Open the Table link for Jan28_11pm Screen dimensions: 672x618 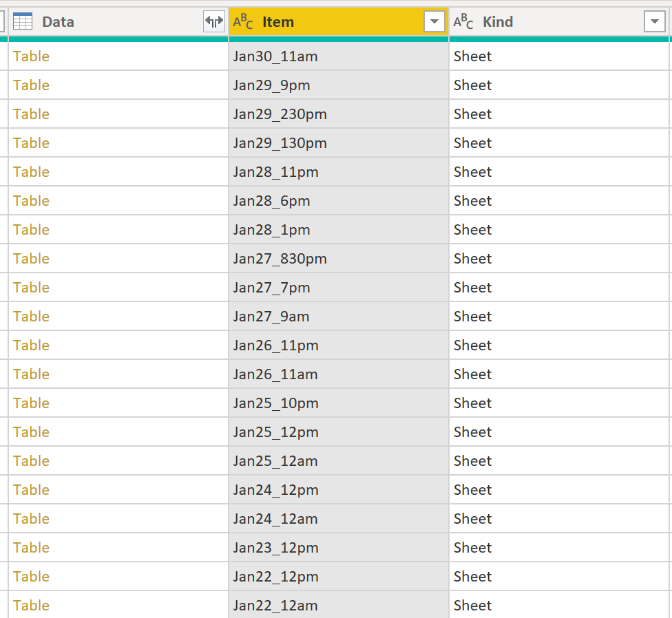(31, 172)
